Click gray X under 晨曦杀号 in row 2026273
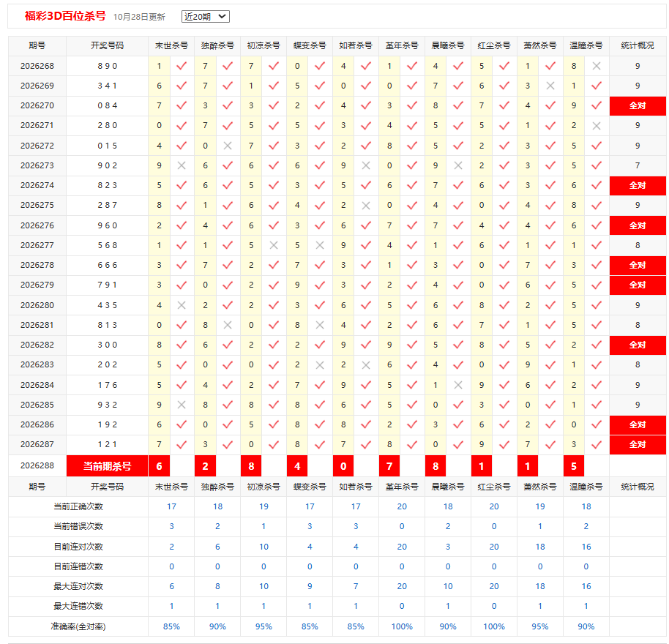The width and height of the screenshot is (669, 644). click(458, 165)
